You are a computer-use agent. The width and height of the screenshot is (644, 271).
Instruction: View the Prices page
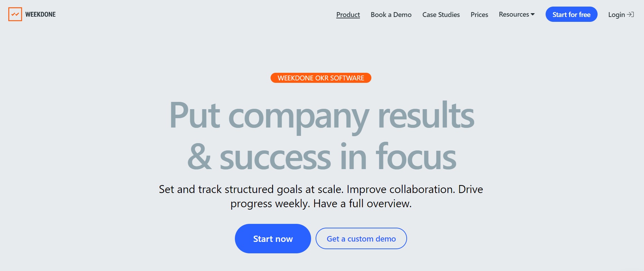(479, 15)
